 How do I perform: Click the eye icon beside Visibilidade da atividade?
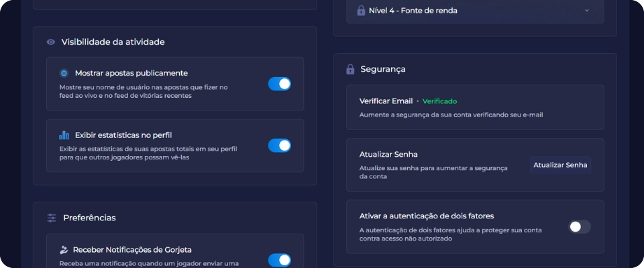click(x=50, y=42)
